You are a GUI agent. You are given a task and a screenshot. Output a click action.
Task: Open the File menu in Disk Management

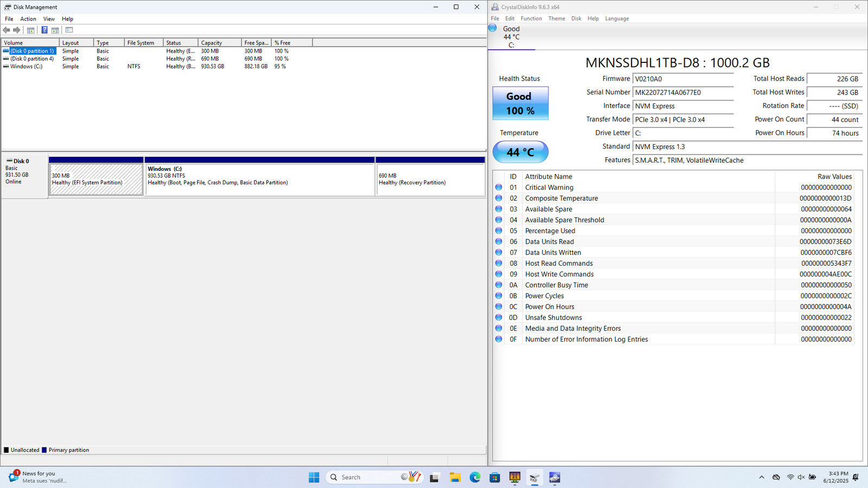pos(9,19)
